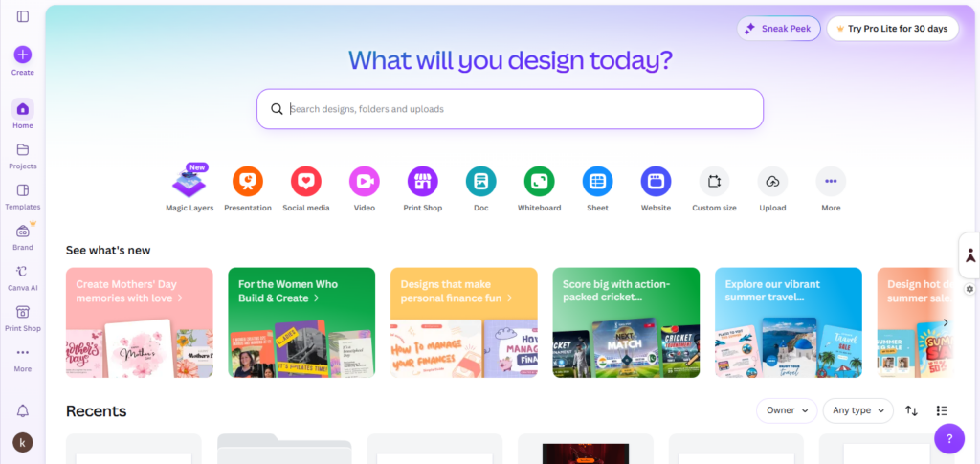This screenshot has height=464, width=980.
Task: Click the search magnifier icon
Action: click(277, 109)
